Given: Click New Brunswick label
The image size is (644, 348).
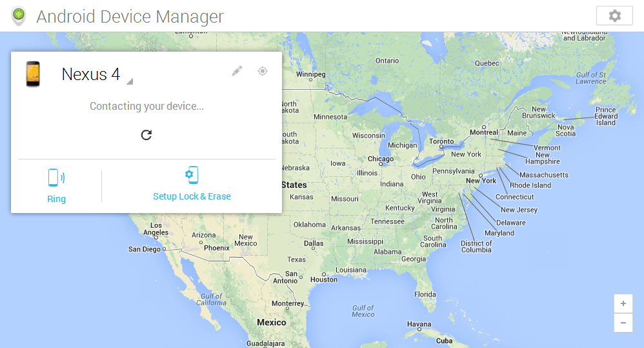Looking at the screenshot, I should (538, 112).
